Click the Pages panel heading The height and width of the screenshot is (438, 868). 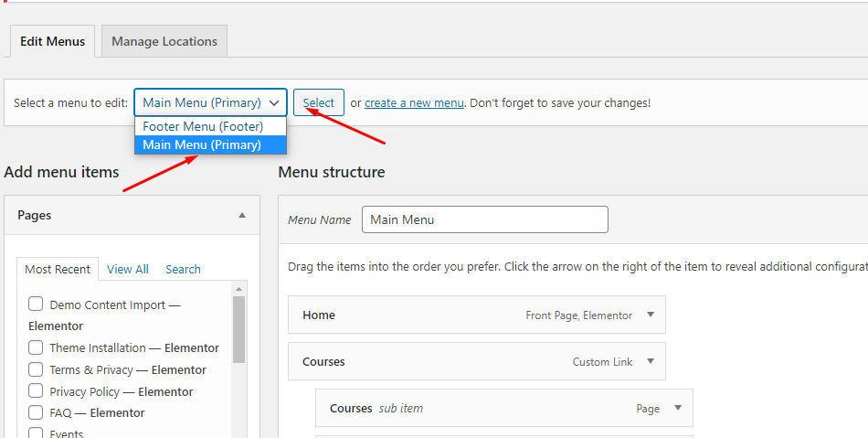[x=35, y=215]
